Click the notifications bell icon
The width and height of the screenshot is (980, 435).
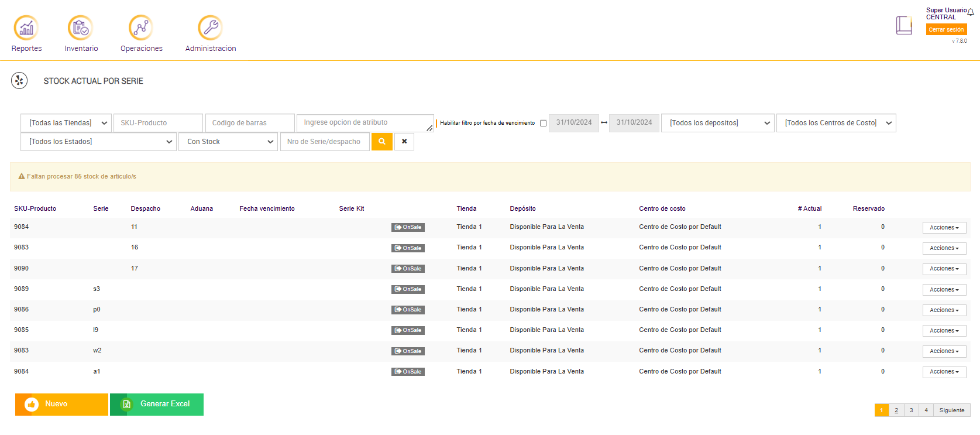[x=971, y=12]
